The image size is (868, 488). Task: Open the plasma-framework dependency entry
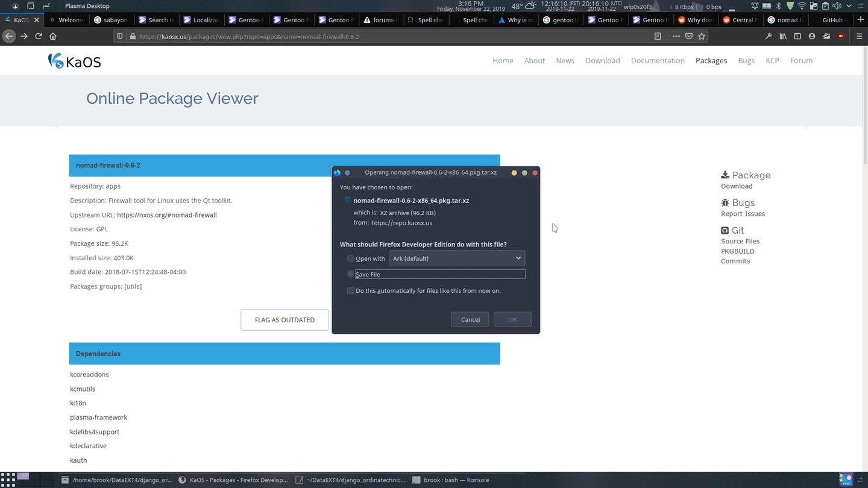(x=98, y=417)
